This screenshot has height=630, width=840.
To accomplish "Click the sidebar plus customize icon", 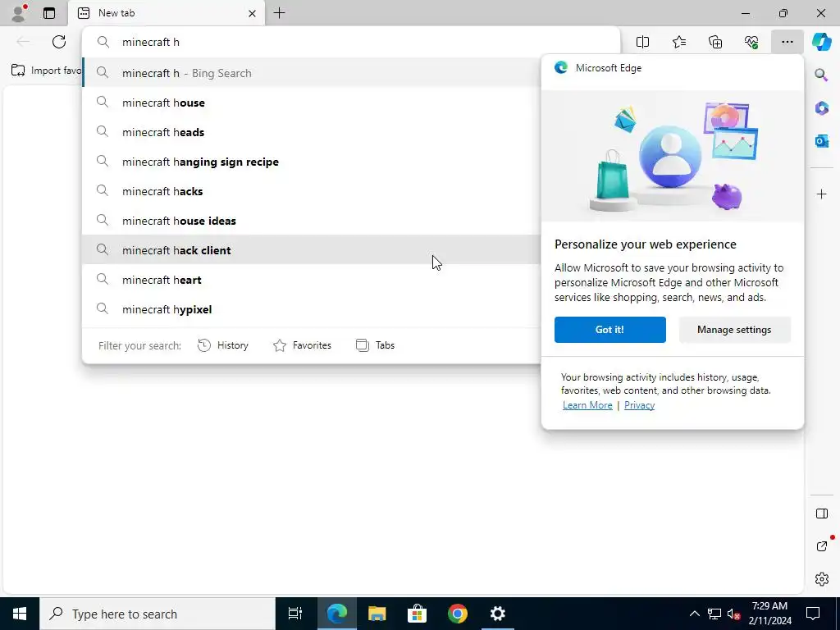I will (x=821, y=194).
